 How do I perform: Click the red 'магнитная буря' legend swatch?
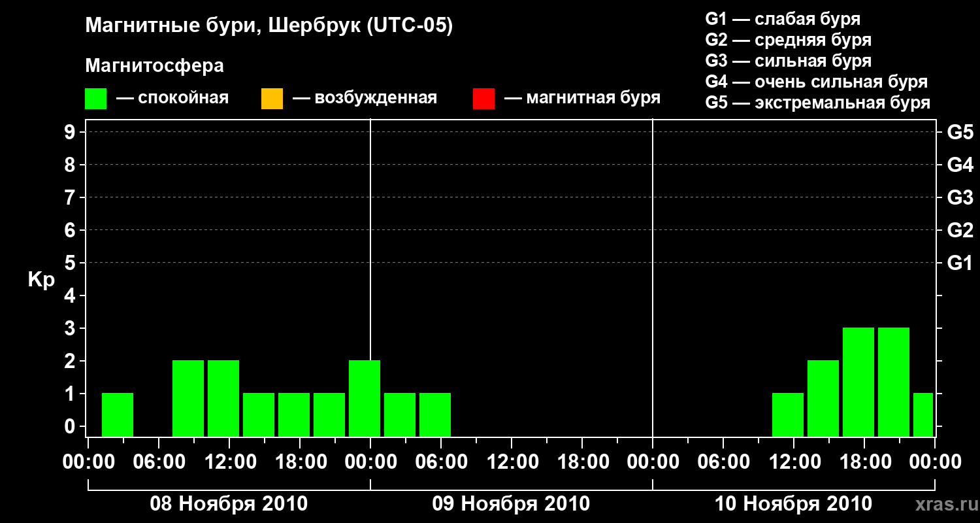pos(483,99)
